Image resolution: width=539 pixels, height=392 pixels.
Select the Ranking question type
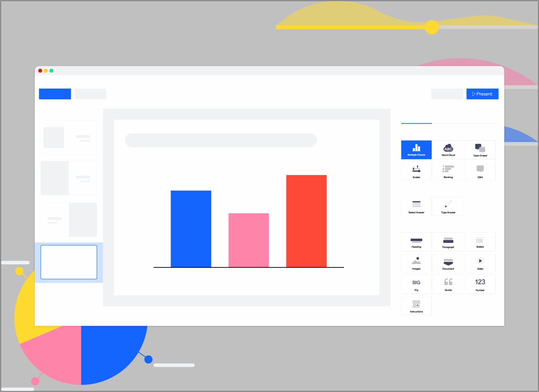[448, 172]
